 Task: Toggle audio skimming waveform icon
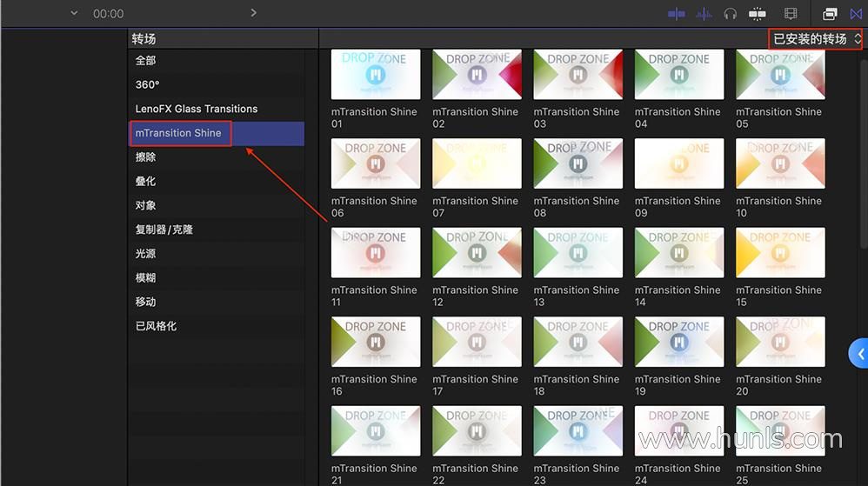tap(704, 14)
